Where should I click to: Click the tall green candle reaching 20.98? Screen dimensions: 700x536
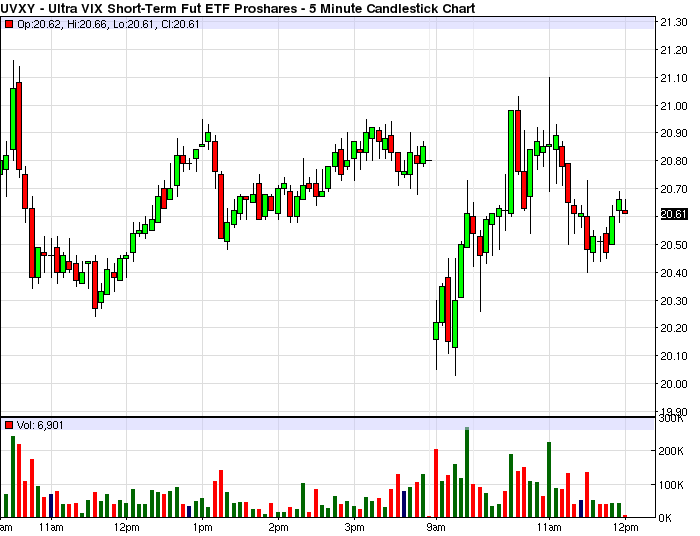click(511, 162)
